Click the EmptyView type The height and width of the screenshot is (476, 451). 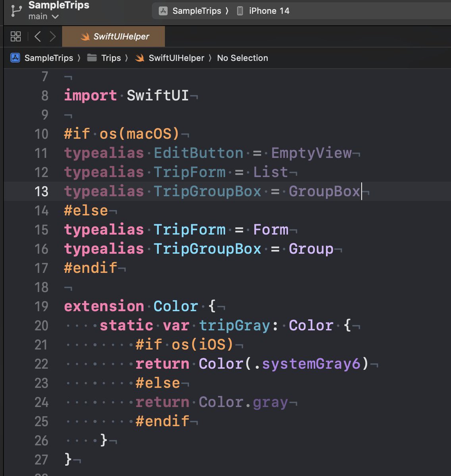[x=311, y=153]
